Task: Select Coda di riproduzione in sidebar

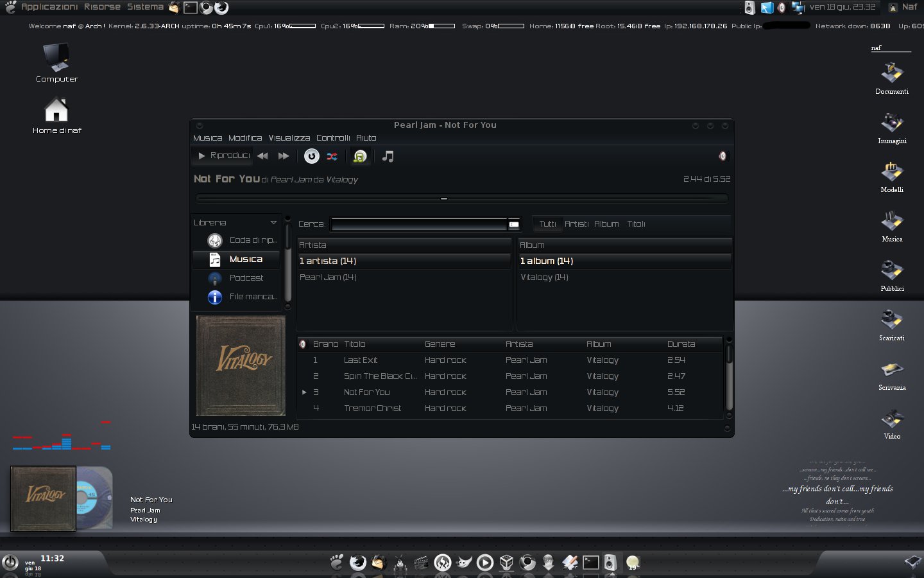Action: pyautogui.click(x=237, y=240)
